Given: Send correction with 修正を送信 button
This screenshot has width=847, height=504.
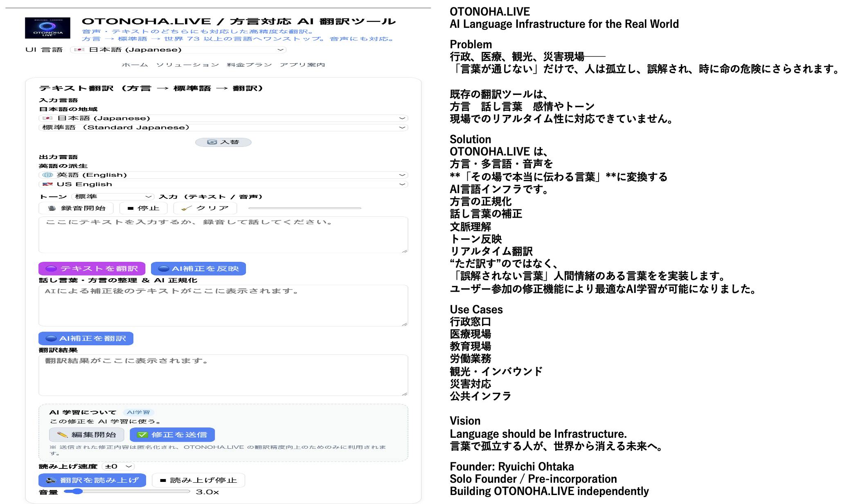Looking at the screenshot, I should [x=172, y=435].
